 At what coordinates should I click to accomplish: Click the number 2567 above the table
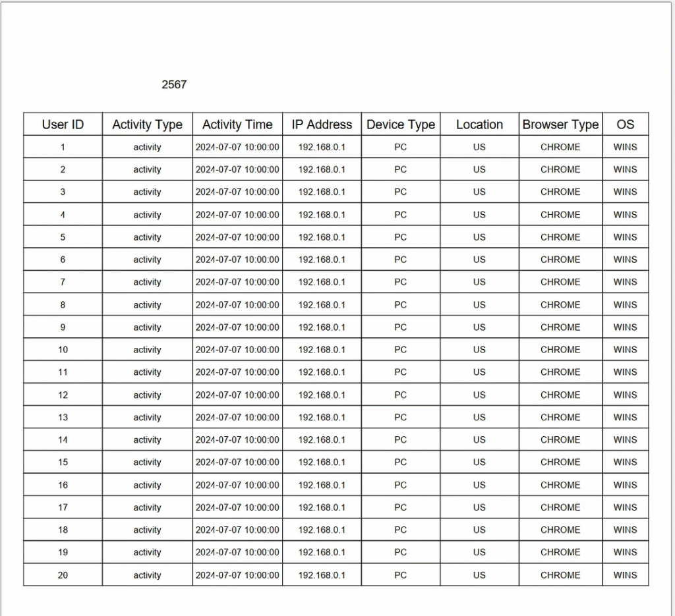click(174, 84)
